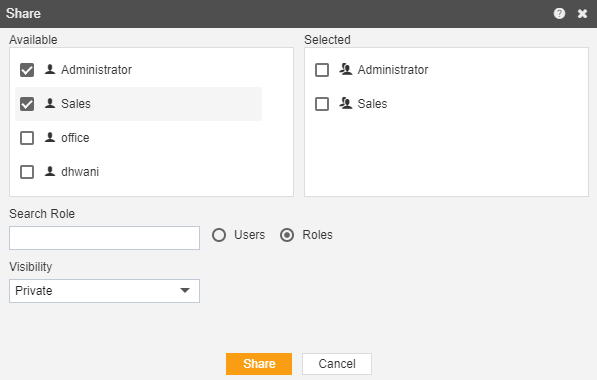The image size is (597, 380).
Task: Click the Administrator group icon in Selected list
Action: pos(346,69)
